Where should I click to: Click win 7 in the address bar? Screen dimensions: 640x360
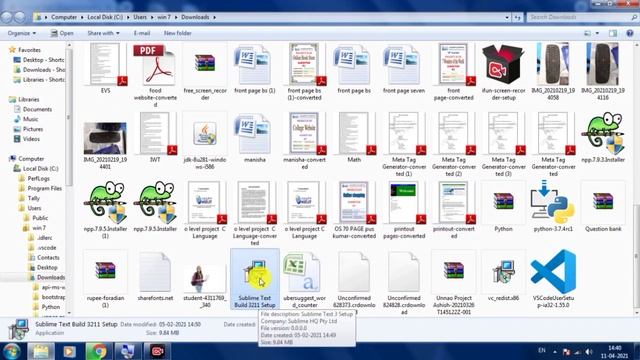164,17
